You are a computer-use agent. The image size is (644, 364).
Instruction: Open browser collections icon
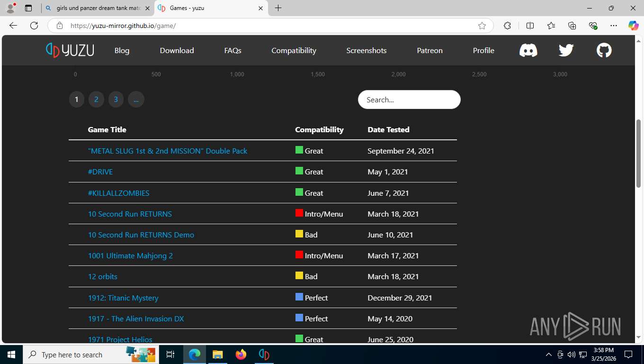(572, 26)
